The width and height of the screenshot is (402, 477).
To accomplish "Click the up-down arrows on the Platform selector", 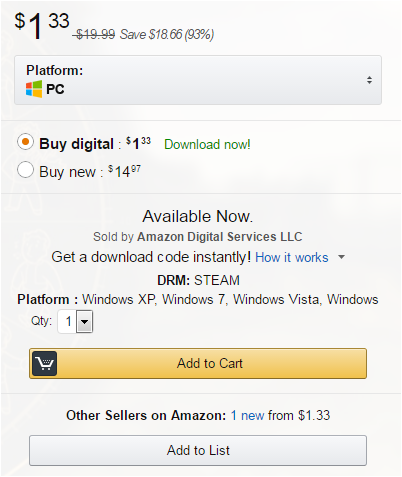I will [x=369, y=80].
